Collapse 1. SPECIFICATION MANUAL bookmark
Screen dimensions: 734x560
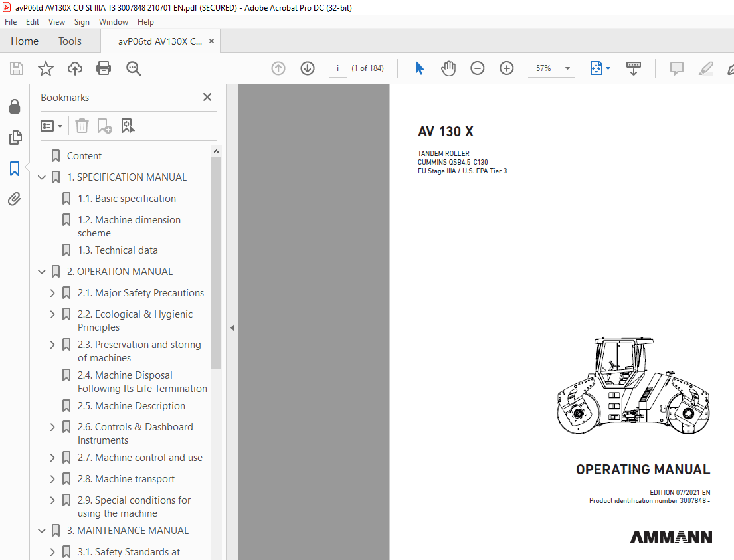click(x=42, y=177)
